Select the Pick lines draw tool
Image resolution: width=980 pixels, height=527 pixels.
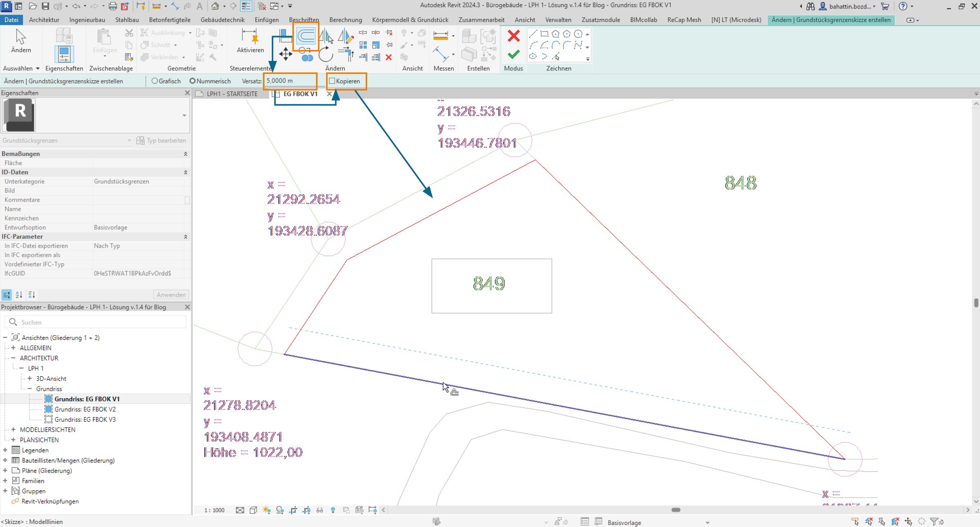(x=556, y=56)
